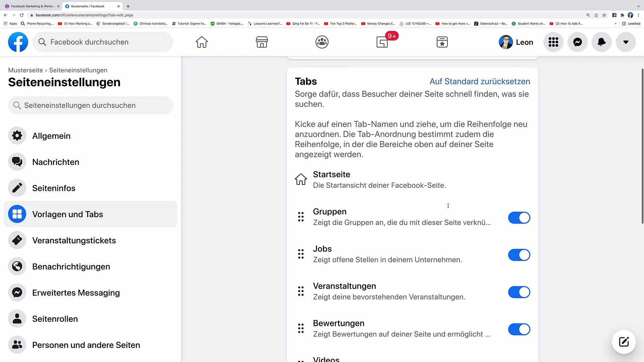Open the account dropdown arrow
The height and width of the screenshot is (362, 644).
pos(626,42)
